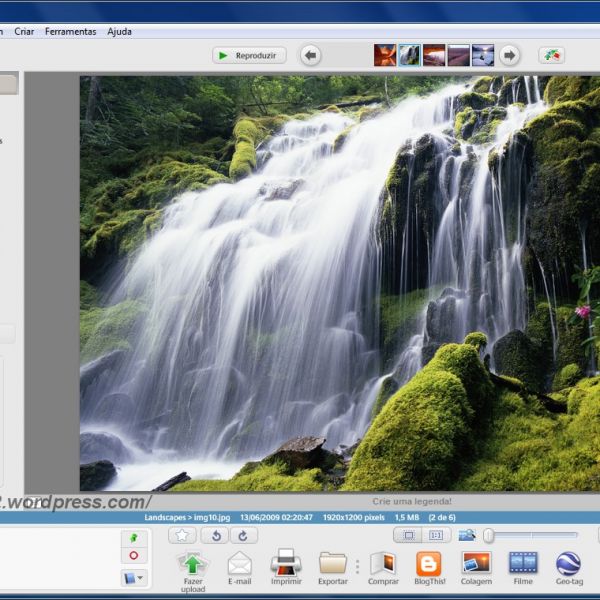Toggle the 1:1 actual size view
This screenshot has width=600, height=600.
click(x=436, y=535)
